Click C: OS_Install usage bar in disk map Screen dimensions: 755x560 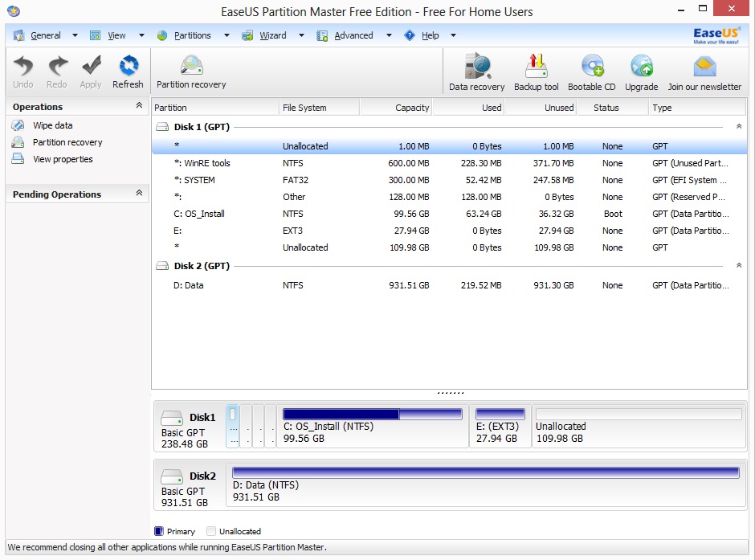click(x=372, y=414)
